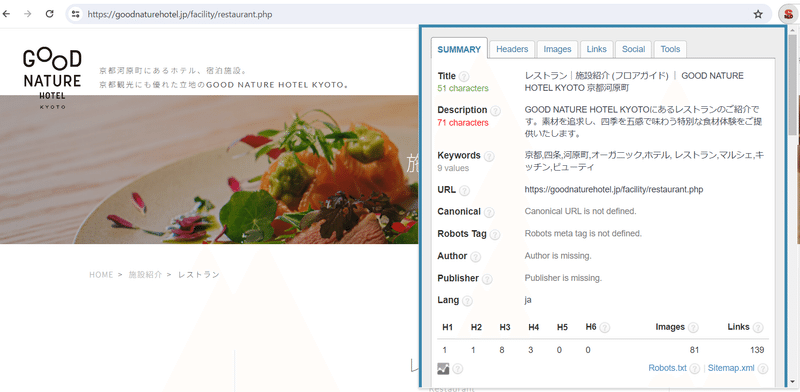Click 'Robots meta tag is not defined.' text
Image resolution: width=800 pixels, height=392 pixels.
tap(583, 234)
